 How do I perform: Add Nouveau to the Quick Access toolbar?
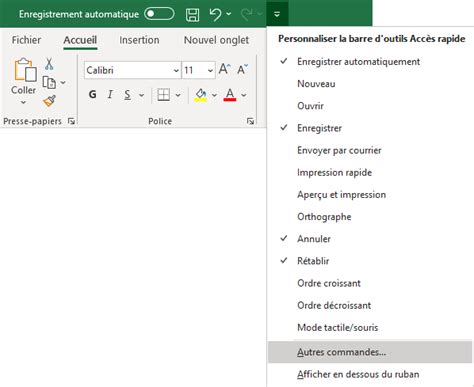(370, 84)
